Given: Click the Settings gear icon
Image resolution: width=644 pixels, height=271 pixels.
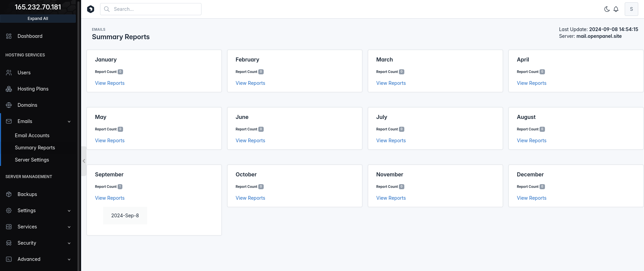Looking at the screenshot, I should [9, 211].
